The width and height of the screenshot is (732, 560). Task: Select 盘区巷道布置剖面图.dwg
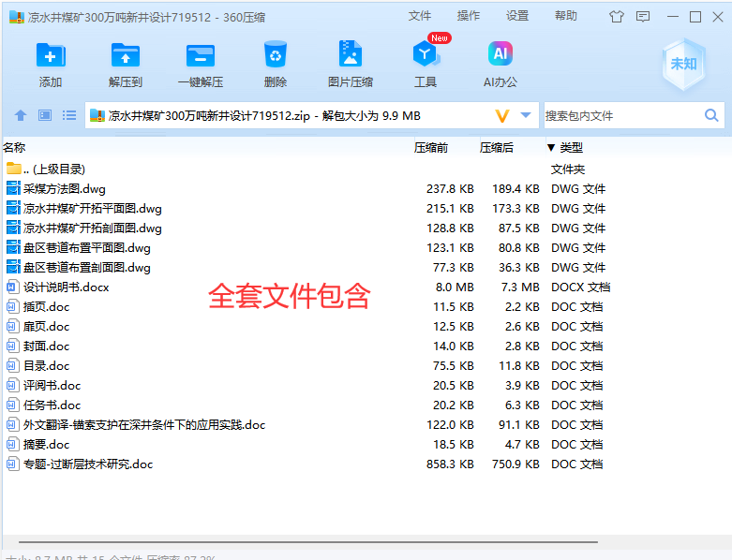click(x=87, y=268)
